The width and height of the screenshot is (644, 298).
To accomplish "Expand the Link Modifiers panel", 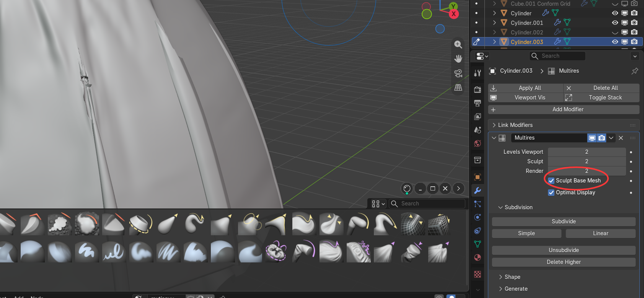I will [494, 125].
